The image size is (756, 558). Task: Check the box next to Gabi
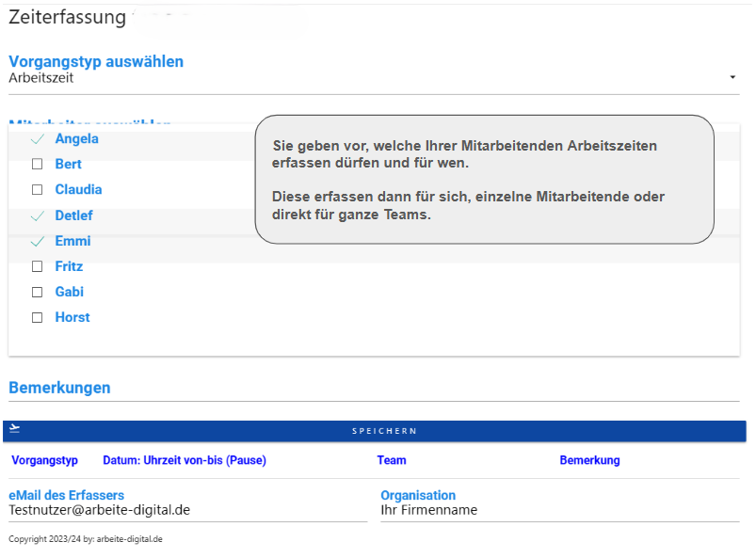38,292
